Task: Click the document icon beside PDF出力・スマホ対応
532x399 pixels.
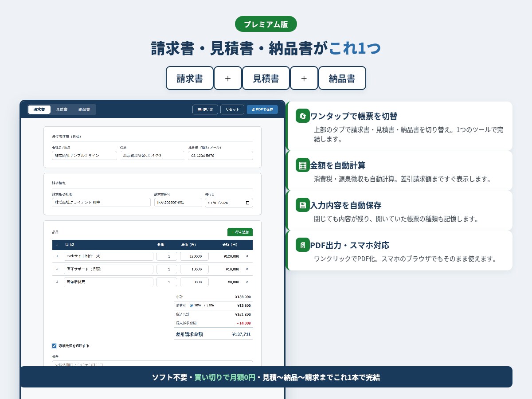Action: click(x=303, y=245)
